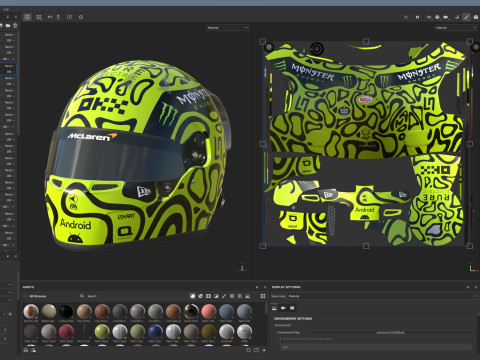Select the red fabric material sphere
Image resolution: width=480 pixels, height=360 pixels.
pyautogui.click(x=66, y=332)
